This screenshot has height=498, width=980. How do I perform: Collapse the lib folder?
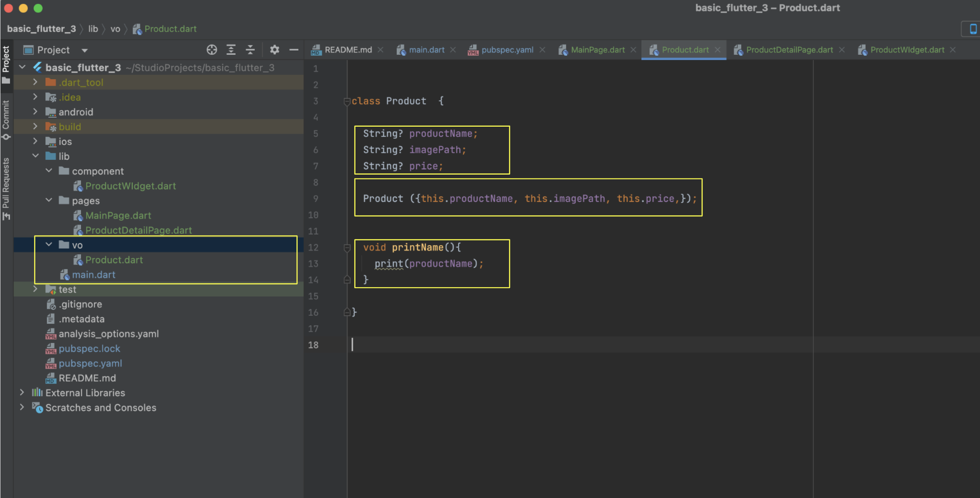pyautogui.click(x=35, y=156)
